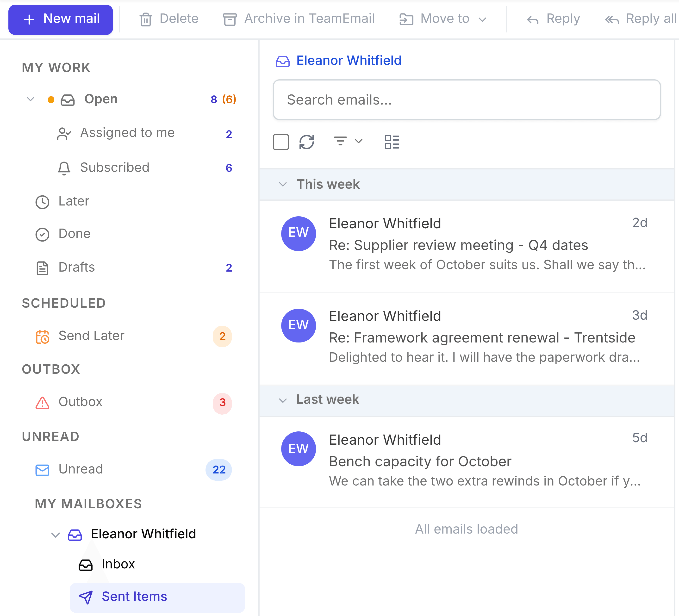
Task: Open the filter options dropdown
Action: click(348, 141)
